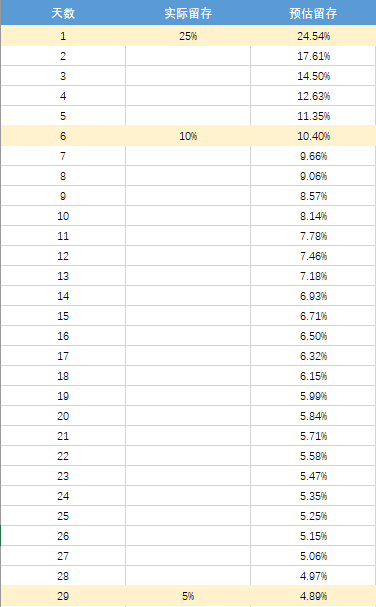Select the 预估留存 column header

313,13
